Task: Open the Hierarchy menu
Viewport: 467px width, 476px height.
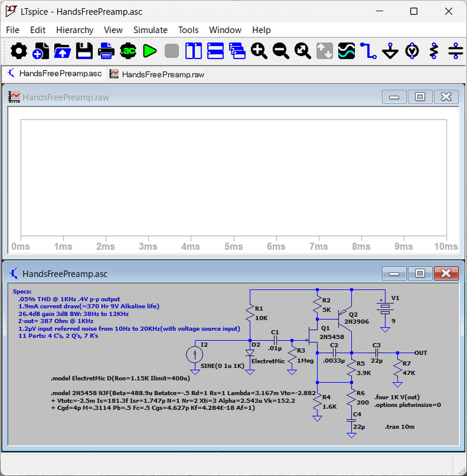Action: tap(75, 30)
